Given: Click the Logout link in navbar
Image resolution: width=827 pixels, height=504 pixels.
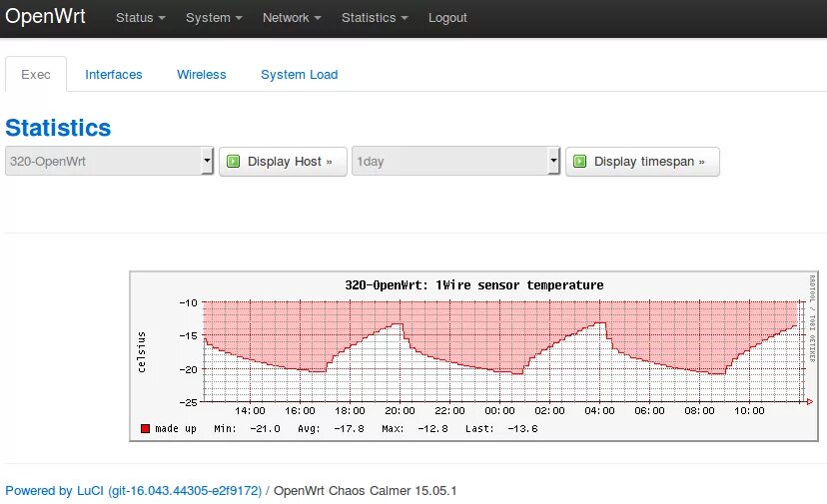Looking at the screenshot, I should (447, 17).
